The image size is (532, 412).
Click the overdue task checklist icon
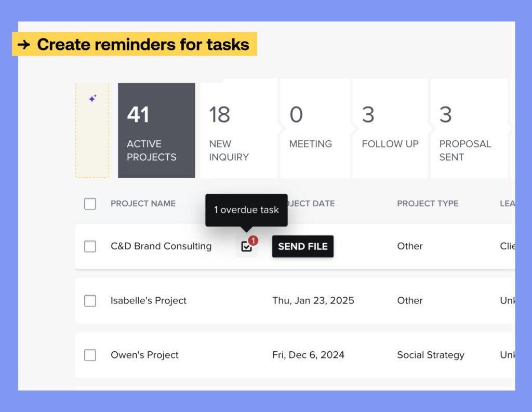click(x=246, y=247)
